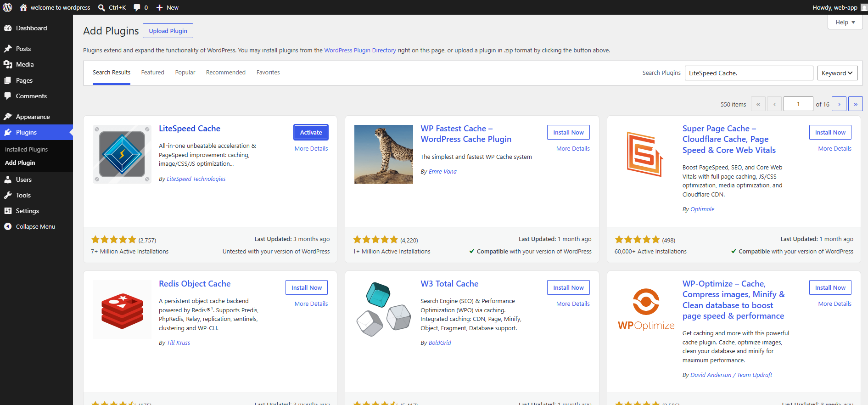Open More Details for Redis Object Cache
Screen dimensions: 868x405
[311, 304]
